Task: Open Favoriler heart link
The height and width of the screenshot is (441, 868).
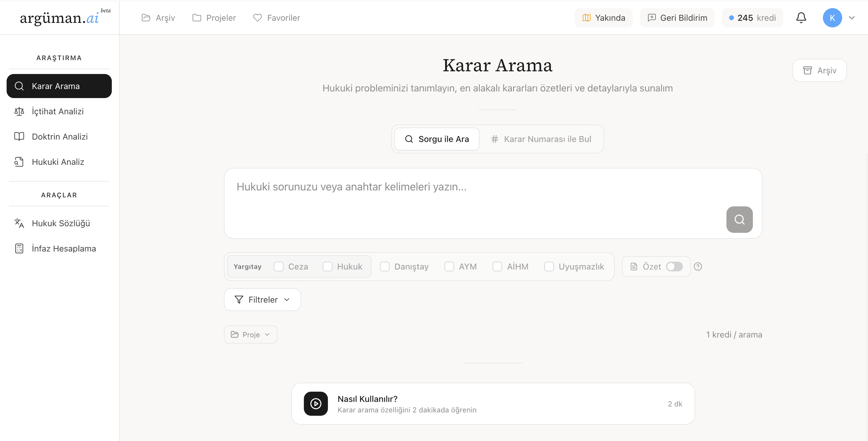Action: point(276,17)
